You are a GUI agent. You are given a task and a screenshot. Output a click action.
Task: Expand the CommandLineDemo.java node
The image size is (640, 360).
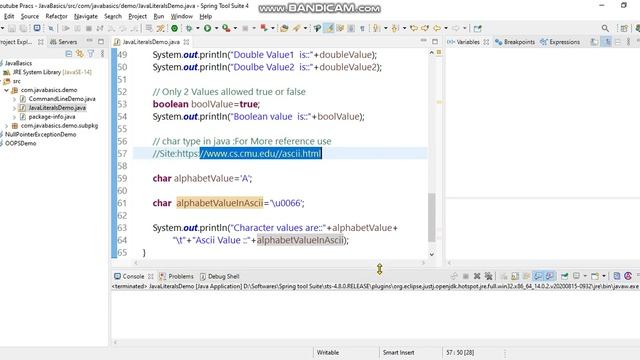point(14,99)
